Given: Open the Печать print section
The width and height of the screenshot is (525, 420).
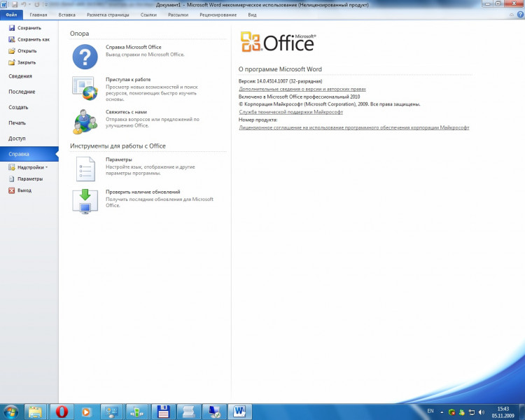Looking at the screenshot, I should tap(17, 123).
